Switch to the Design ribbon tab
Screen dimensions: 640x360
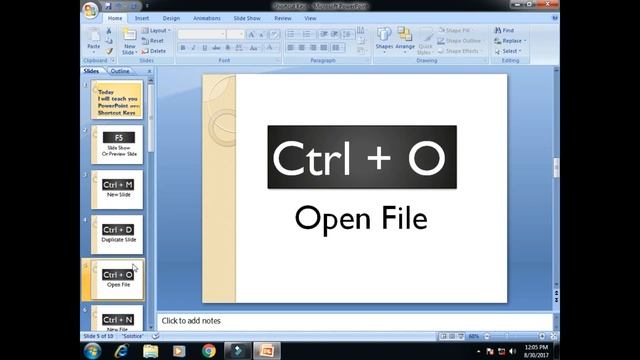(171, 18)
